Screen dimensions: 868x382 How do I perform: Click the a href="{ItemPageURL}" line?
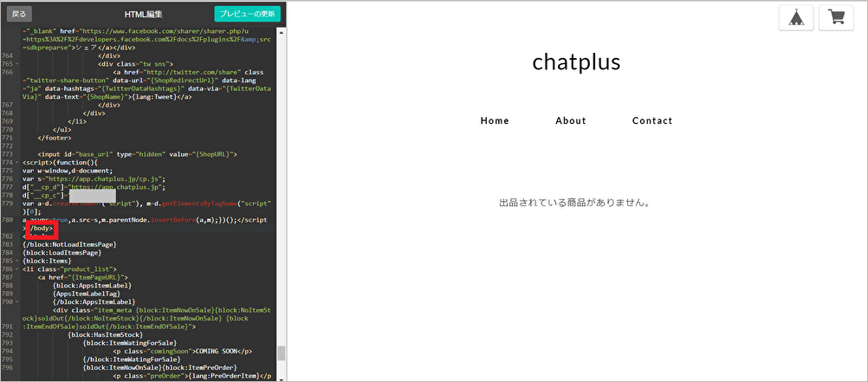point(82,277)
